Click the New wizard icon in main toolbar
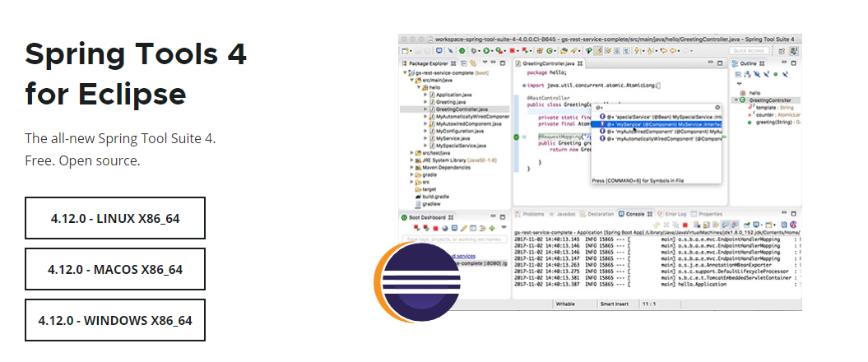Viewport: 868px width, 362px height. point(405,50)
